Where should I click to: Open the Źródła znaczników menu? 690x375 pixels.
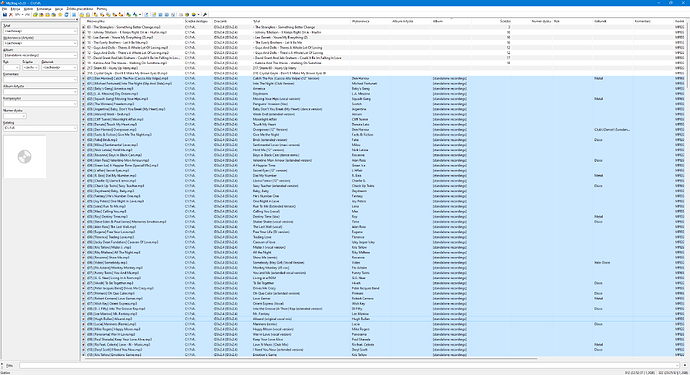pos(80,9)
